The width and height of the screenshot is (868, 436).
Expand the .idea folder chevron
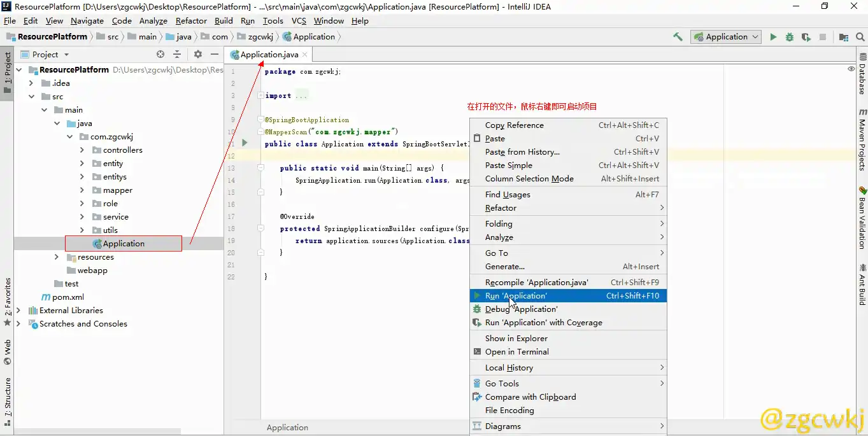pyautogui.click(x=31, y=83)
